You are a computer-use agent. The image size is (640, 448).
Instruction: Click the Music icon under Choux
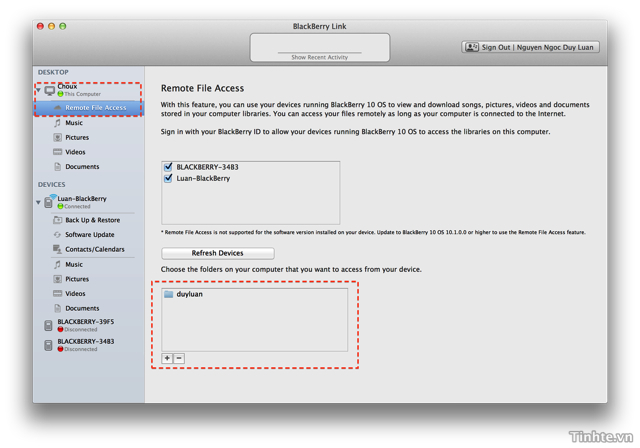coord(57,123)
